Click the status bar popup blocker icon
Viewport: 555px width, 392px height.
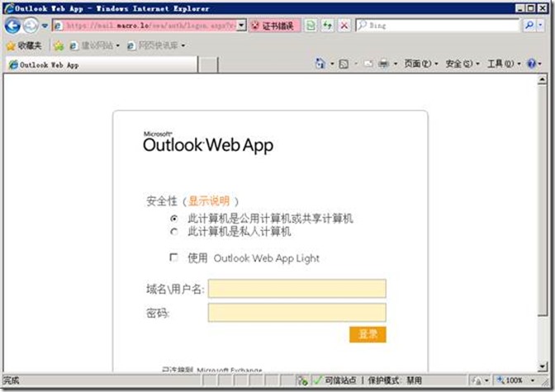coord(302,380)
